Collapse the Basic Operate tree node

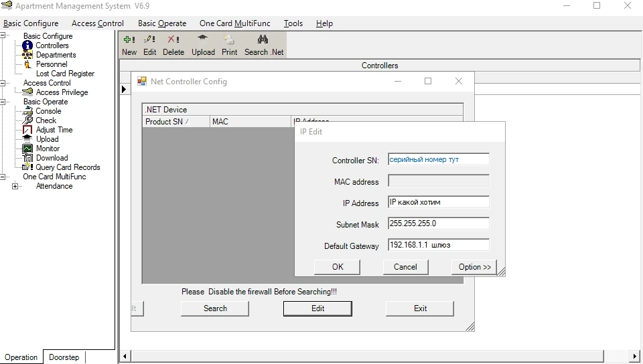tap(3, 102)
